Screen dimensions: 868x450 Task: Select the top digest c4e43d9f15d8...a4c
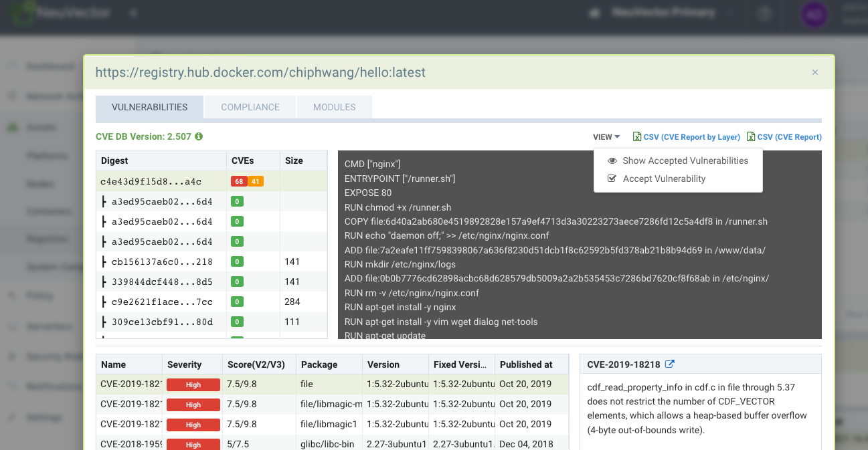[151, 181]
